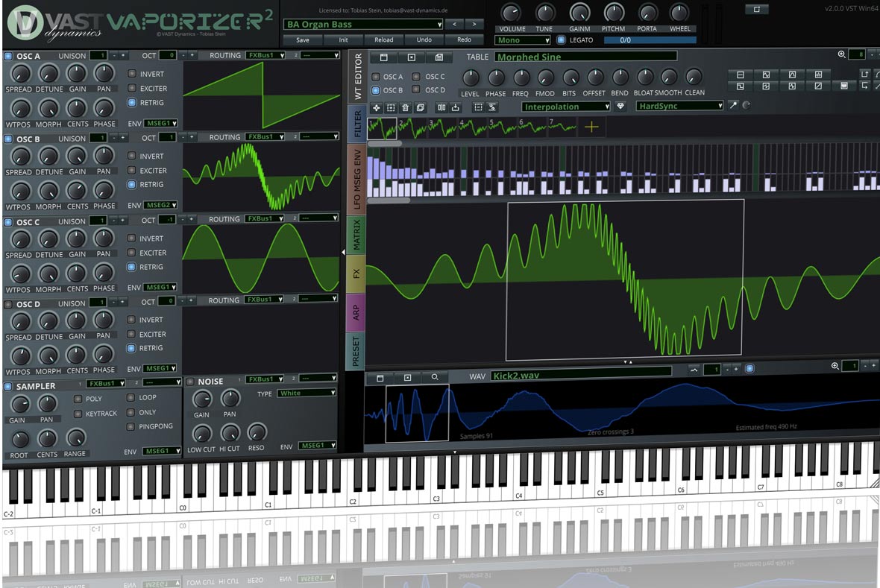Click the magnifier icon in WAV panel
Viewport: 880px width, 588px height.
435,378
